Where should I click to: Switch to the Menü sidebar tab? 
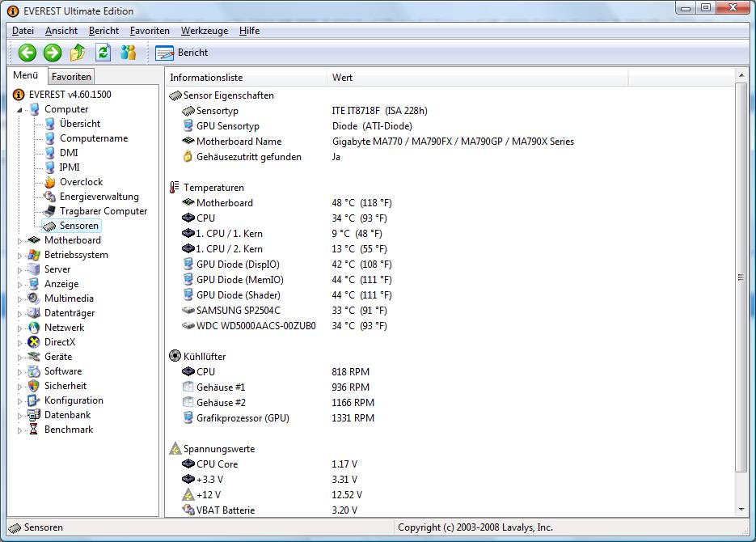click(x=26, y=75)
